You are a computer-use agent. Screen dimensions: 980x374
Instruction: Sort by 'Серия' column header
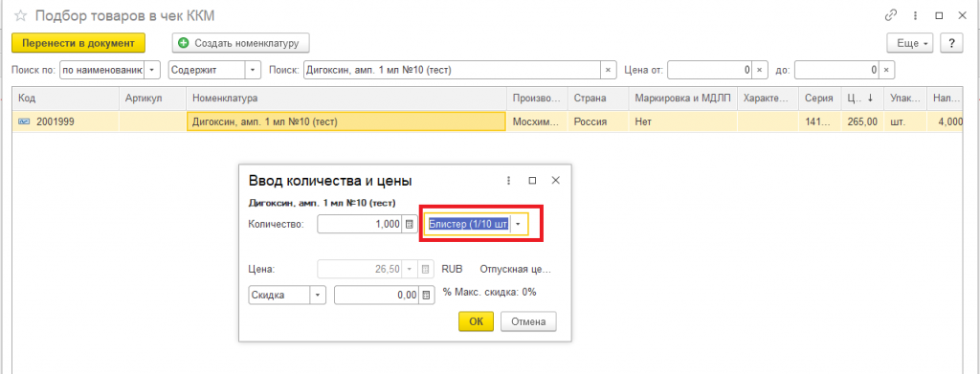pyautogui.click(x=819, y=98)
